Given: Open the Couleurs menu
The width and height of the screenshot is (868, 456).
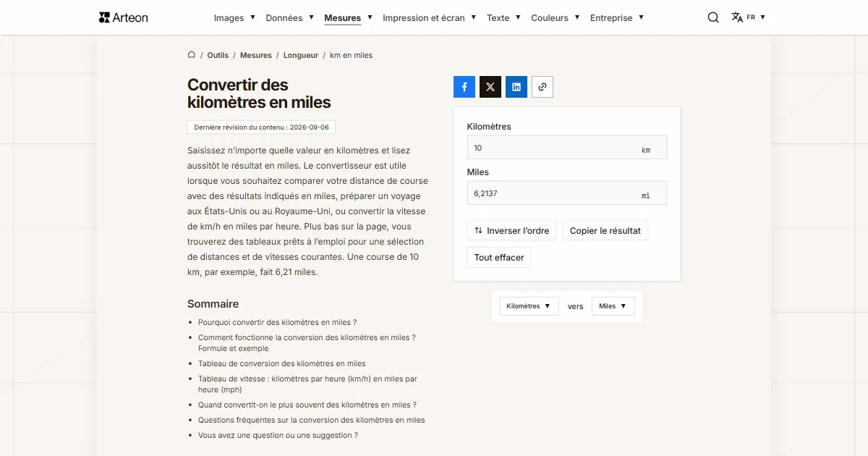Looking at the screenshot, I should coord(556,18).
